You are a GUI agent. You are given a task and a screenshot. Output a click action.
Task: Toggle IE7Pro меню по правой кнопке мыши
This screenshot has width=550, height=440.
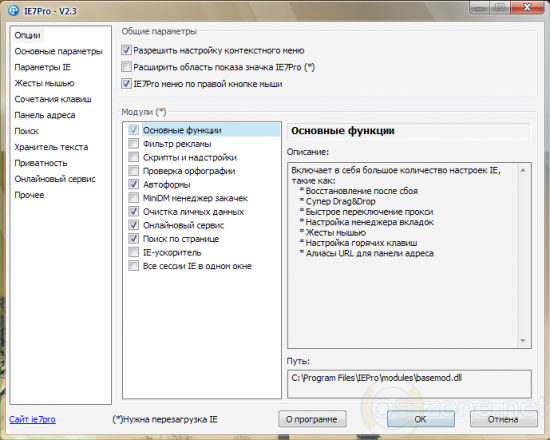pos(126,84)
